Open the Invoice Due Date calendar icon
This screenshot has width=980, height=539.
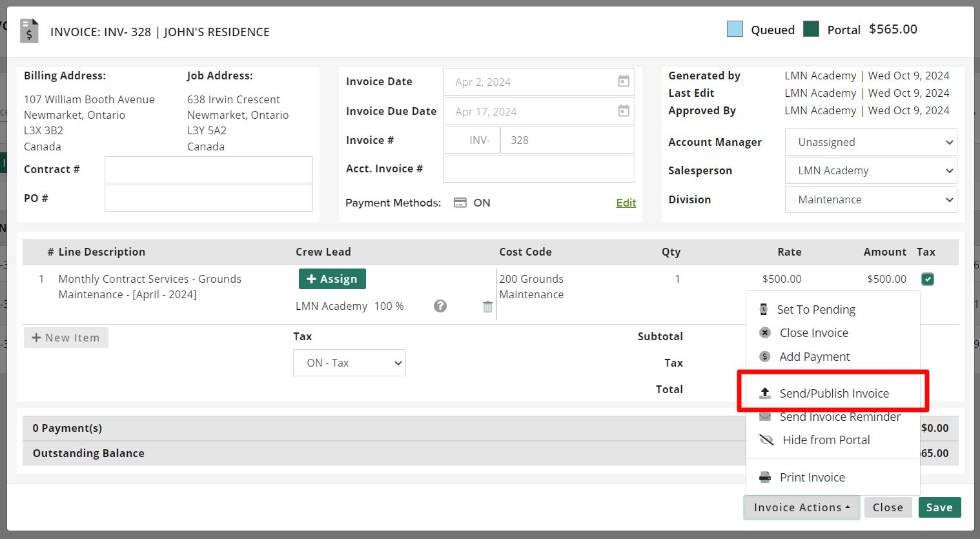click(x=624, y=111)
